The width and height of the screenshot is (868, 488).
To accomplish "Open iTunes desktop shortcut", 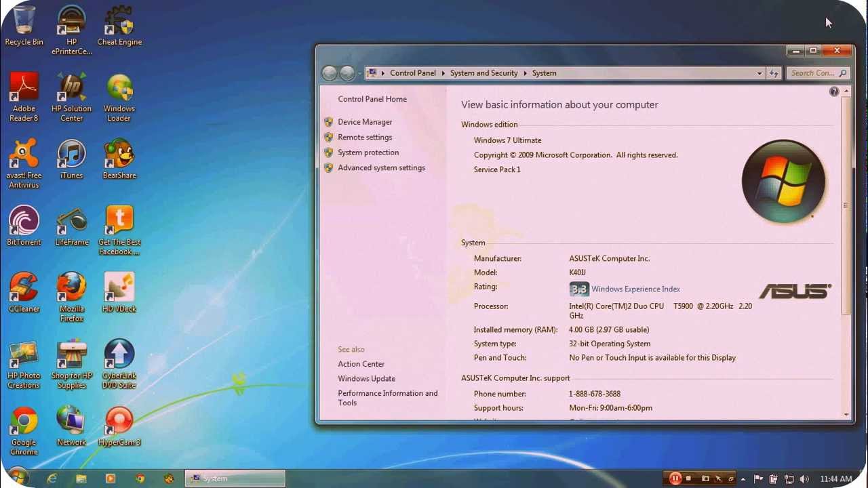I will click(x=71, y=159).
